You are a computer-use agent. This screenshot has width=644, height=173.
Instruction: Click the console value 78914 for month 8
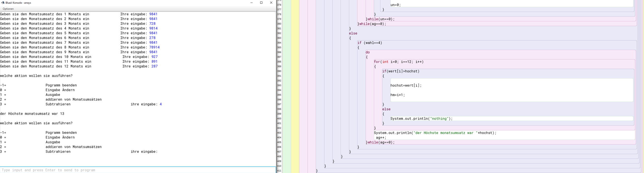pos(154,47)
